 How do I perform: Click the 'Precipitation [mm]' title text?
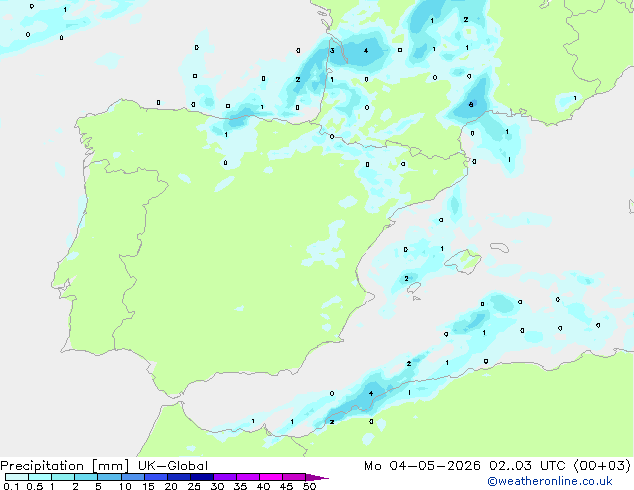(x=65, y=466)
